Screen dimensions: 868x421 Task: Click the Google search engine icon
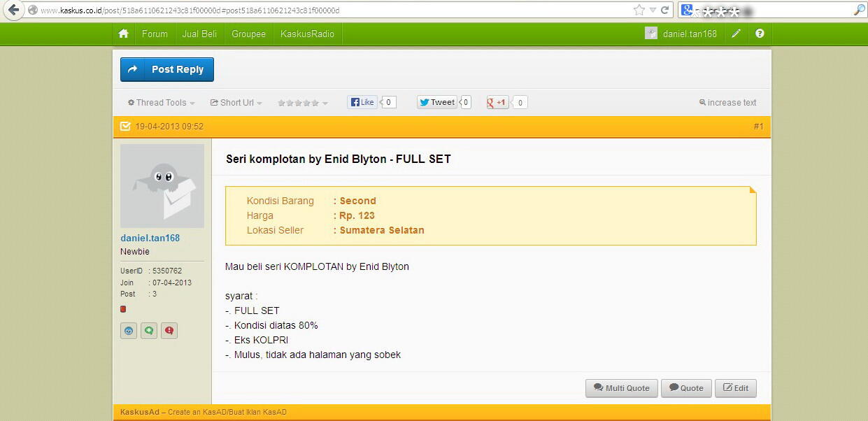[687, 10]
